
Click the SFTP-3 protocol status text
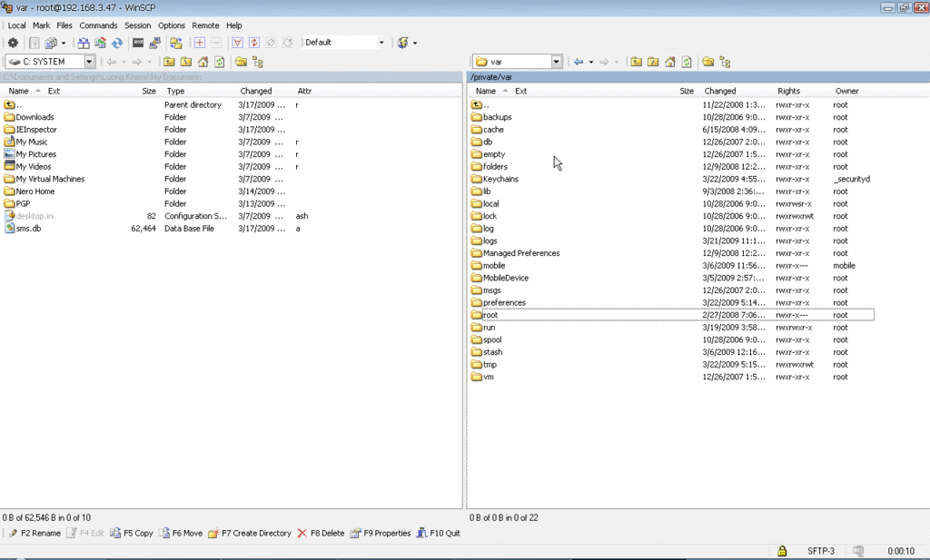pos(821,551)
